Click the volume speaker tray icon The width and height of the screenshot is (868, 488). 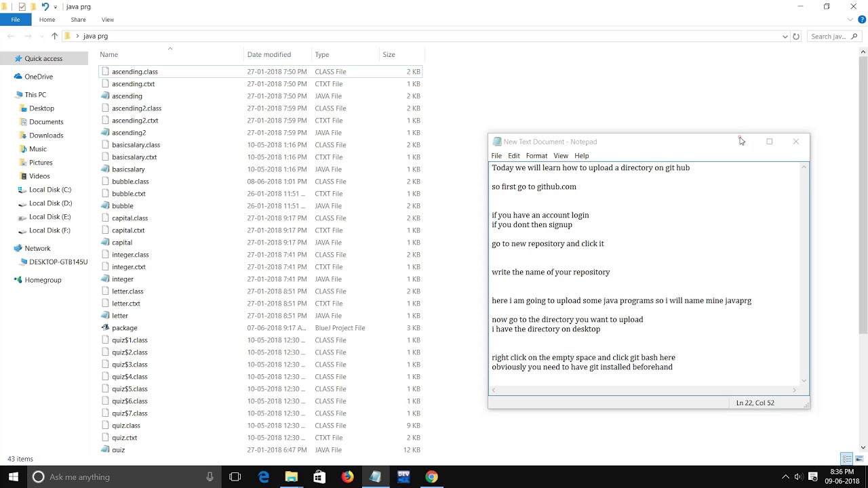(798, 476)
